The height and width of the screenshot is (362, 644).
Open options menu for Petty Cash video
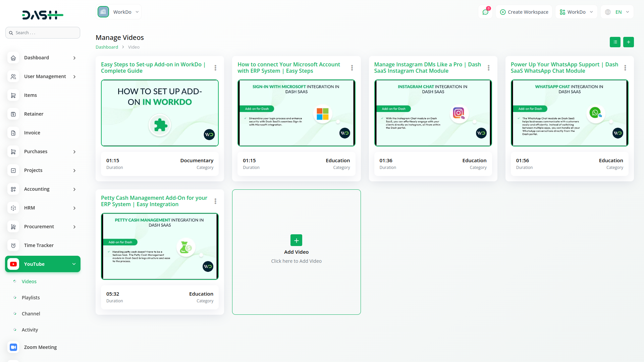215,201
